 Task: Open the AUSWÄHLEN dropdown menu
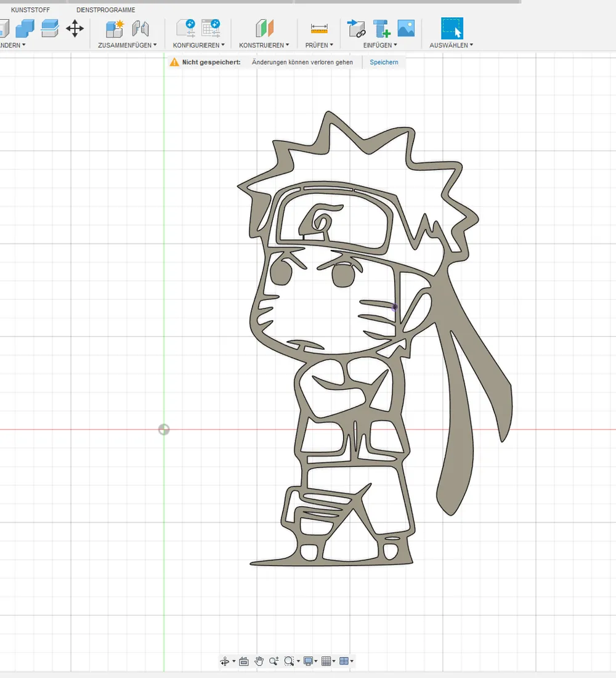point(451,45)
